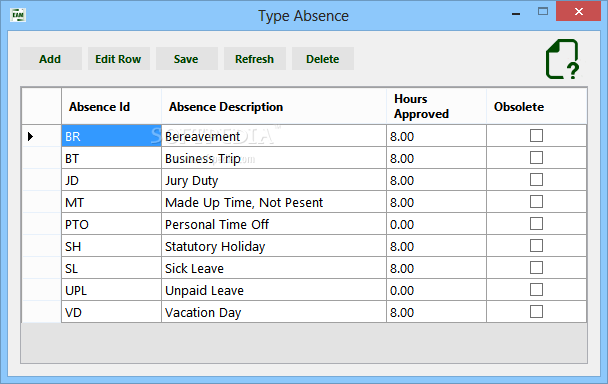
Task: Select the BR absence id cell
Action: pyautogui.click(x=111, y=136)
